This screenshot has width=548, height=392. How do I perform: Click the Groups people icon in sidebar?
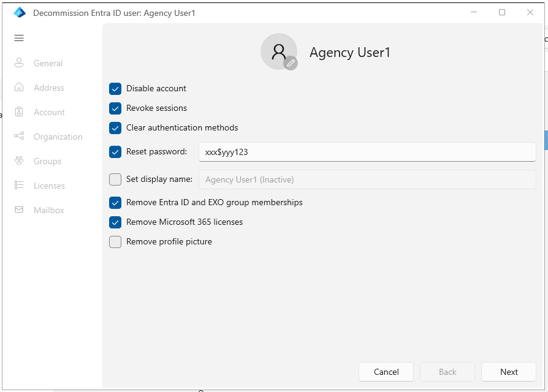pyautogui.click(x=19, y=161)
